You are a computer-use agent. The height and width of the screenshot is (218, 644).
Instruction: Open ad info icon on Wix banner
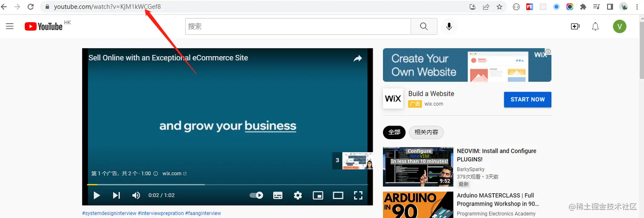(x=548, y=52)
